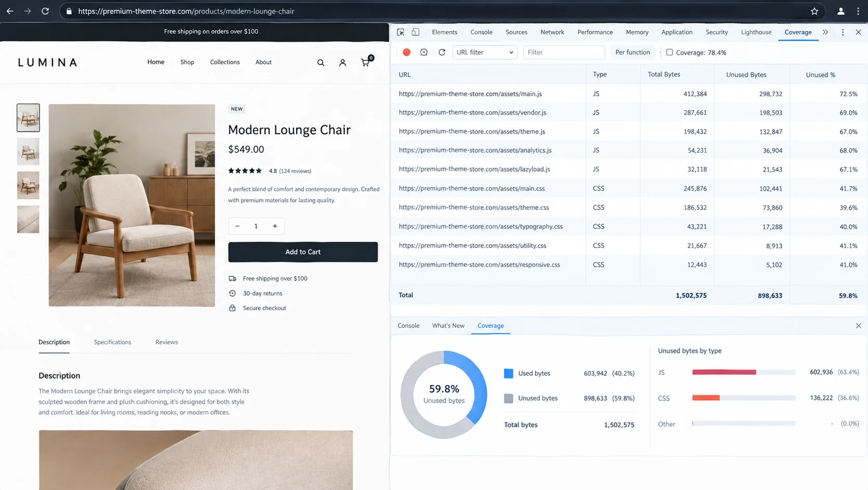Screen dimensions: 868x490
Task: Sort by the Unused Bytes column header
Action: pyautogui.click(x=746, y=74)
